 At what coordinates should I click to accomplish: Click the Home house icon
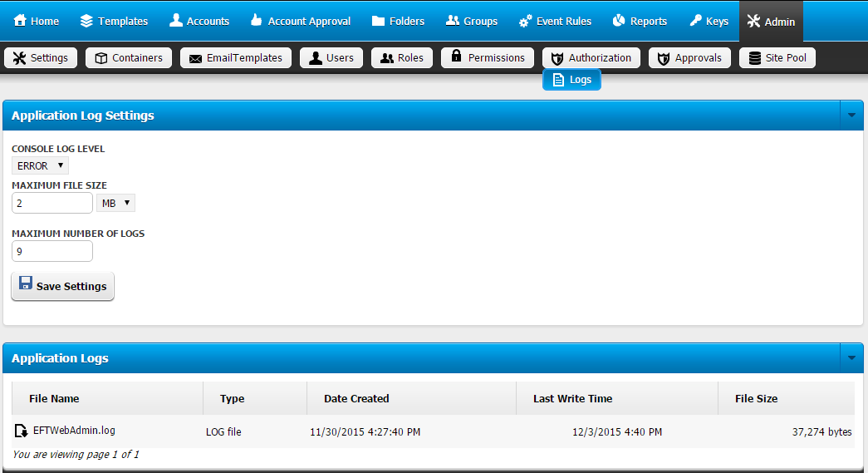21,21
